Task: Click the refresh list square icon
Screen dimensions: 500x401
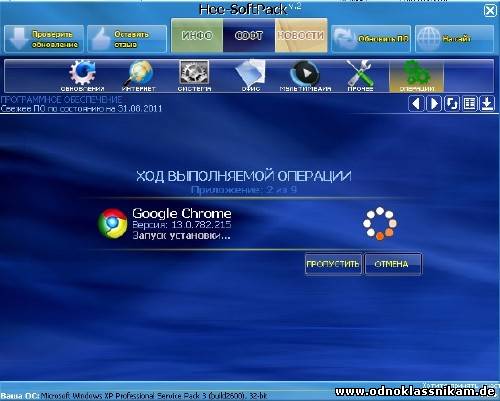Action: (x=452, y=104)
